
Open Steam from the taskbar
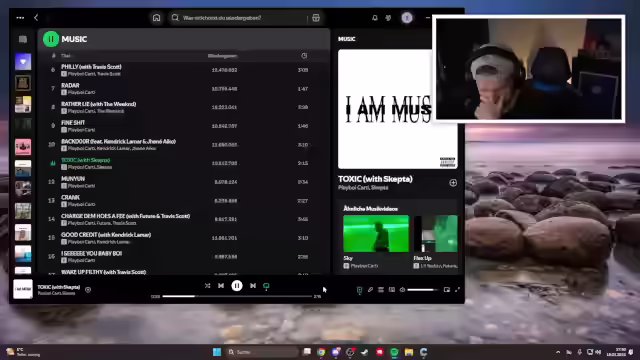coord(364,352)
